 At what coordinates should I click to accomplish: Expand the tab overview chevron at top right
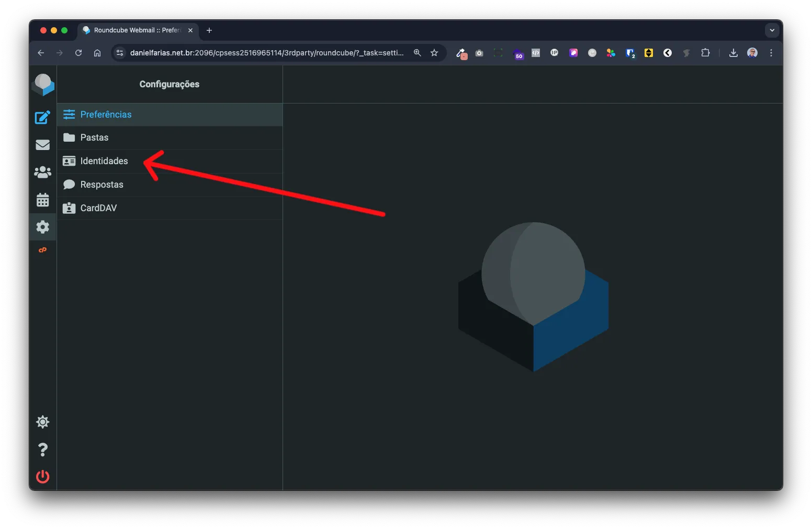click(x=772, y=30)
